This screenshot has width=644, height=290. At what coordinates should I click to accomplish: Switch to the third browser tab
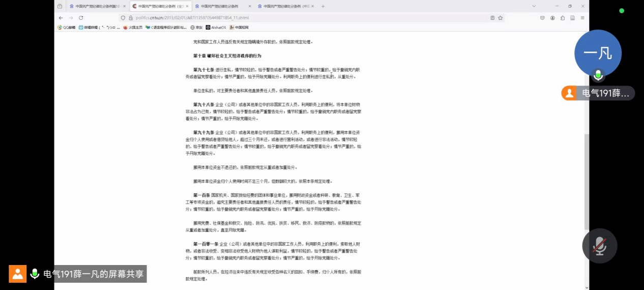(223, 6)
